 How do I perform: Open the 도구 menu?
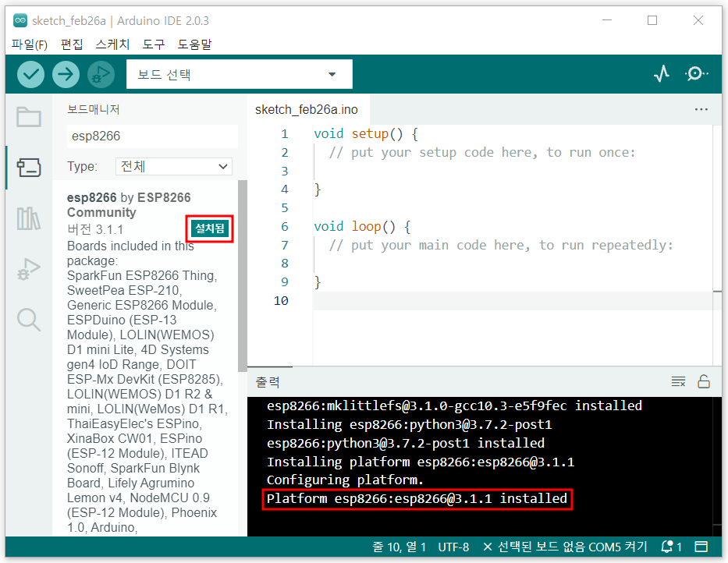click(x=153, y=44)
